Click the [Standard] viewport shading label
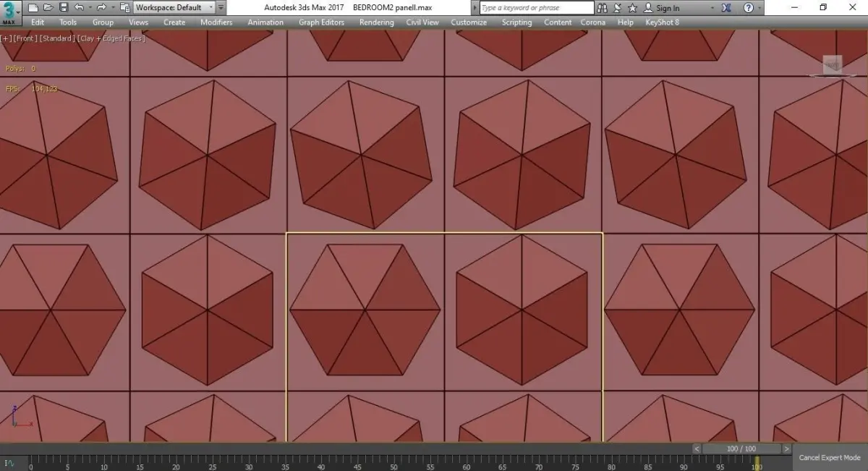The width and height of the screenshot is (868, 471). [x=56, y=38]
